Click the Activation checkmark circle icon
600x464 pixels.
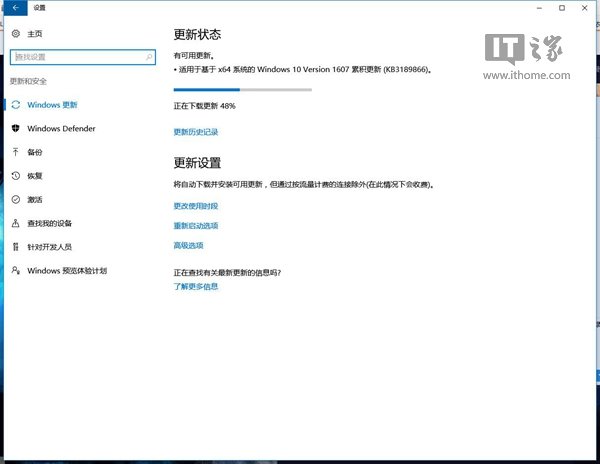pyautogui.click(x=15, y=200)
